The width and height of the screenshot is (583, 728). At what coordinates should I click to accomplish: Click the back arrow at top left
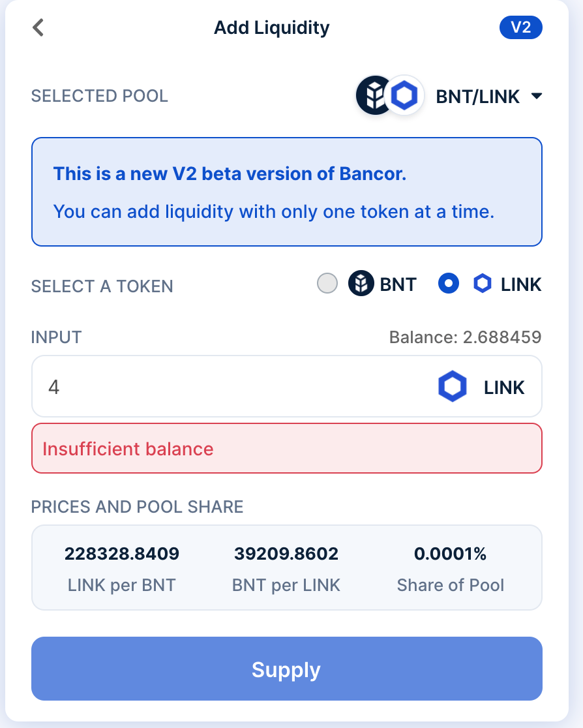[37, 27]
